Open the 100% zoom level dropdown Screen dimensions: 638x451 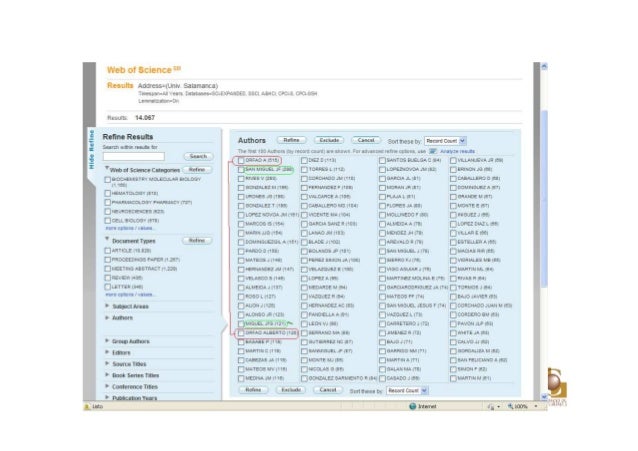point(536,406)
